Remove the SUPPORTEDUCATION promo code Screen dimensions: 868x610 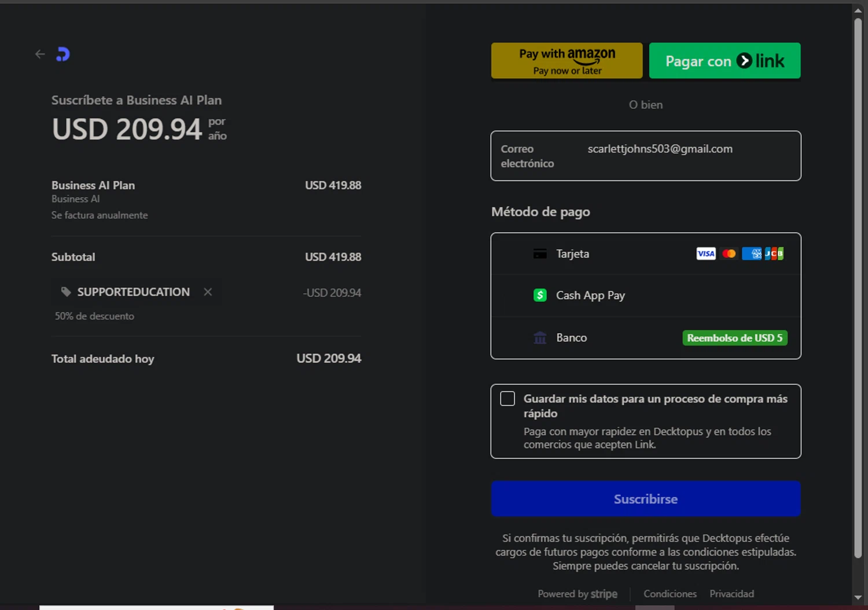(x=208, y=292)
